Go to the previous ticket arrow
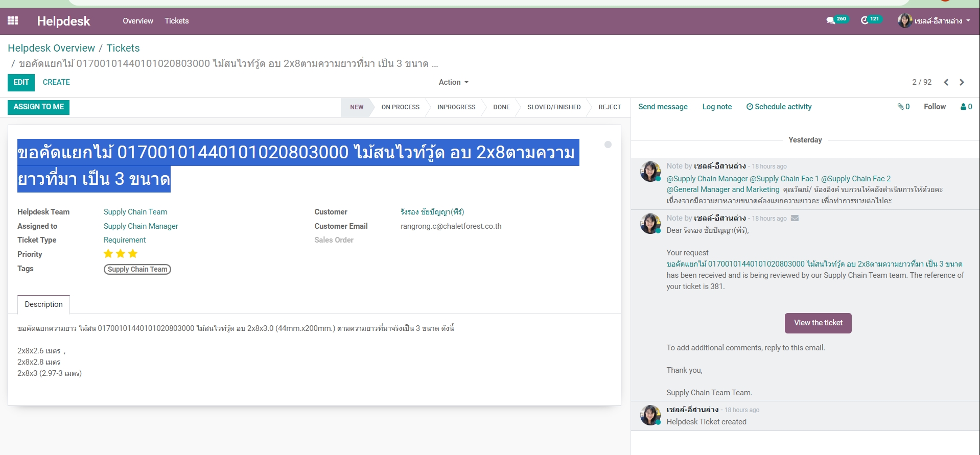This screenshot has width=980, height=455. [x=946, y=82]
